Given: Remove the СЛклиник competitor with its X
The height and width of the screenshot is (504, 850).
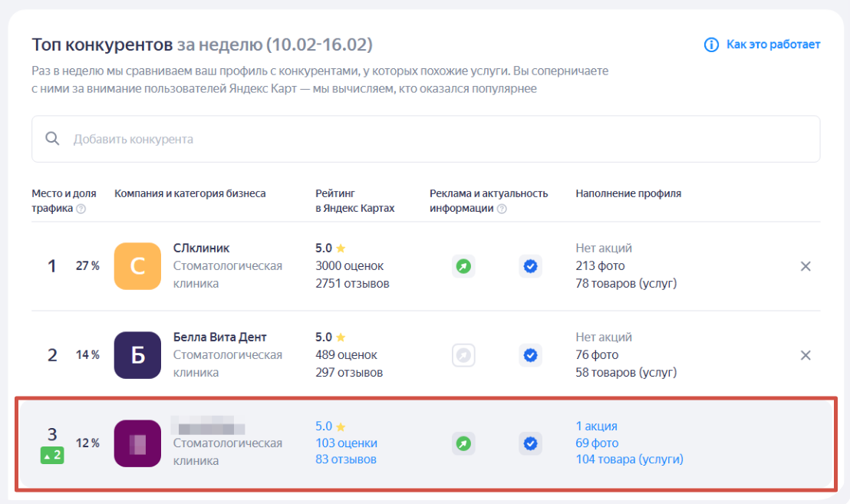Looking at the screenshot, I should pyautogui.click(x=806, y=266).
